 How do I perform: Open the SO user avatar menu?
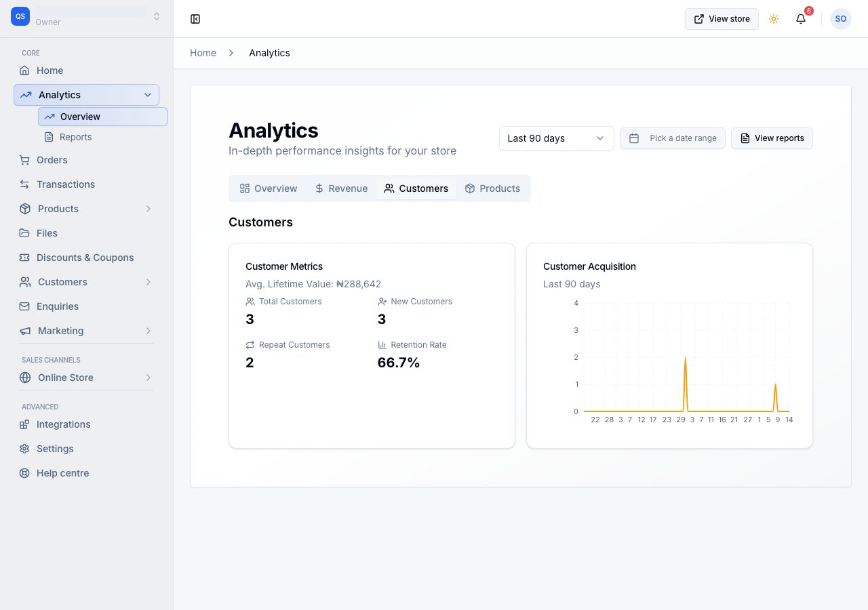(x=841, y=19)
